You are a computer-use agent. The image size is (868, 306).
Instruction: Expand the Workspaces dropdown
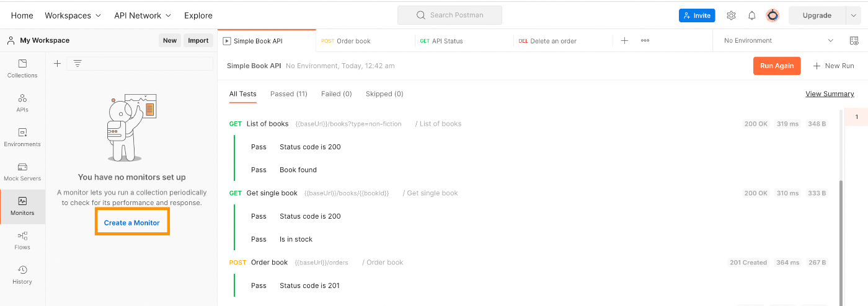pos(73,15)
